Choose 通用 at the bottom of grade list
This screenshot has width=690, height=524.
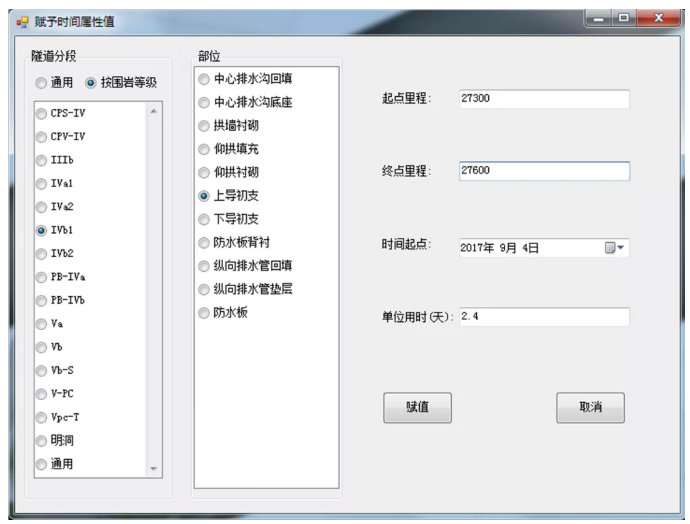point(41,464)
